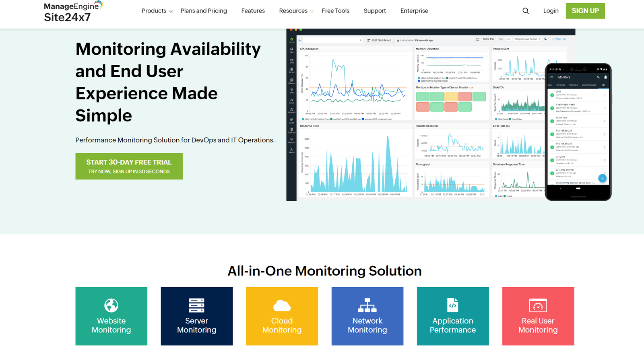
Task: Switch to MAINTENANCE tab on phone
Action: [x=589, y=85]
